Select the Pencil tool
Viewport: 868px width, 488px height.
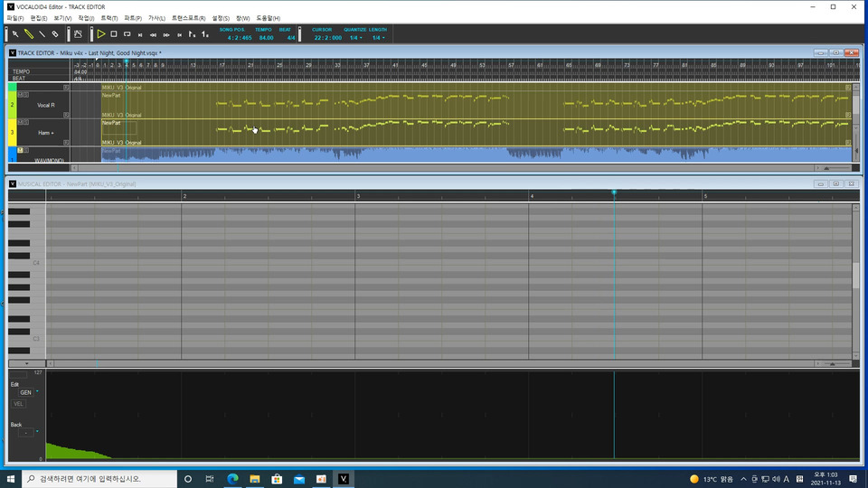29,34
